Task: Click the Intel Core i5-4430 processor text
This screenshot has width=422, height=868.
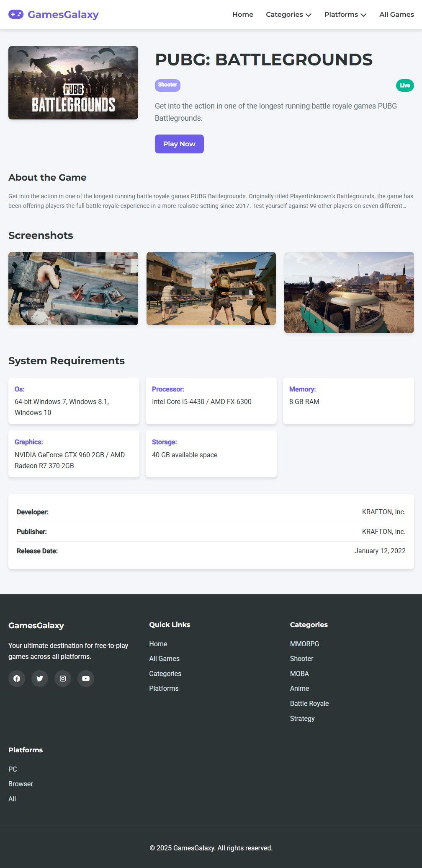Action: pos(202,402)
